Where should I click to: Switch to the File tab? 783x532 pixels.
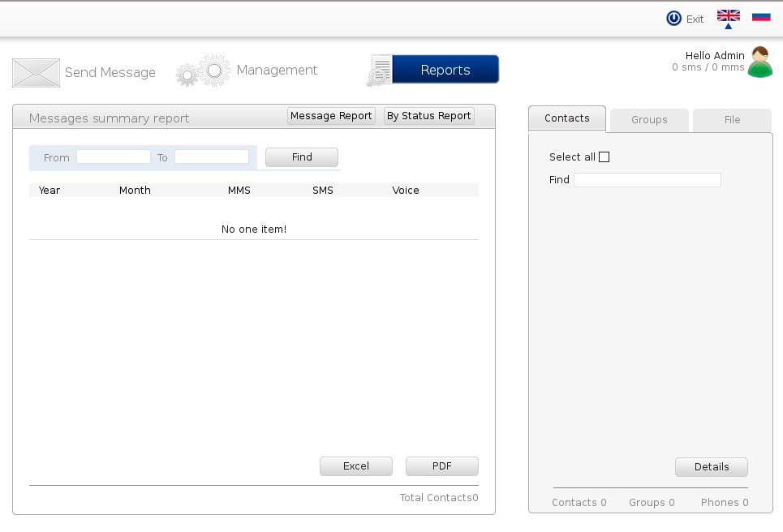[732, 120]
